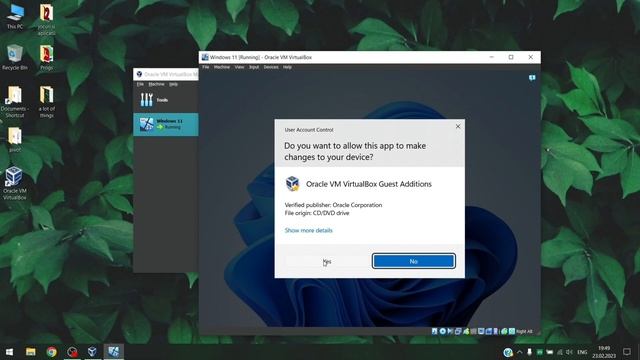Select the folder icon above Oracle VM VirtualBox shortcut

(15, 139)
